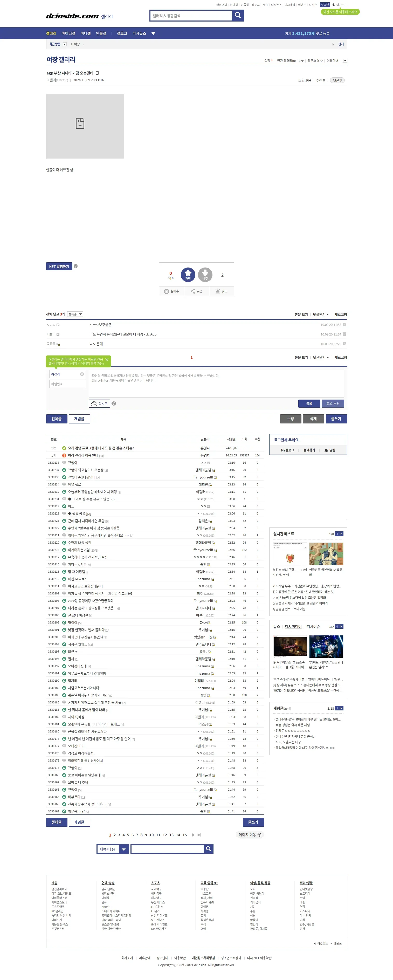Delete the ㄹㅇ 존예 comment with its X icon

(x=344, y=344)
